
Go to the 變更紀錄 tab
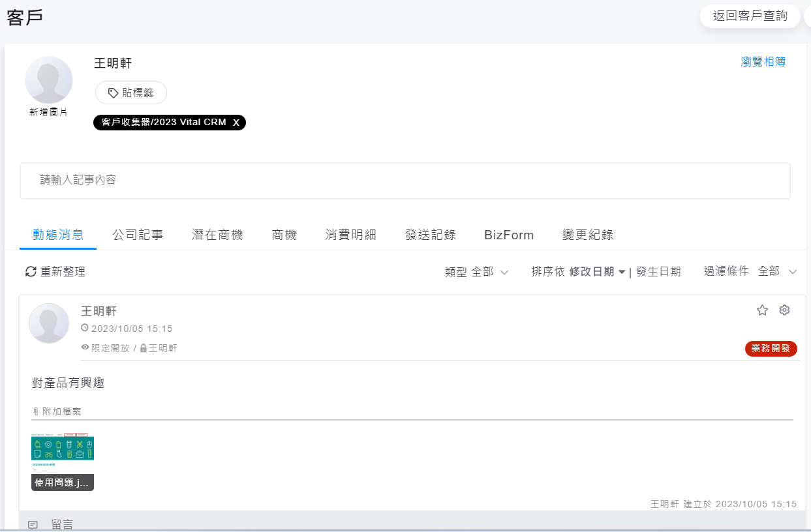point(587,235)
